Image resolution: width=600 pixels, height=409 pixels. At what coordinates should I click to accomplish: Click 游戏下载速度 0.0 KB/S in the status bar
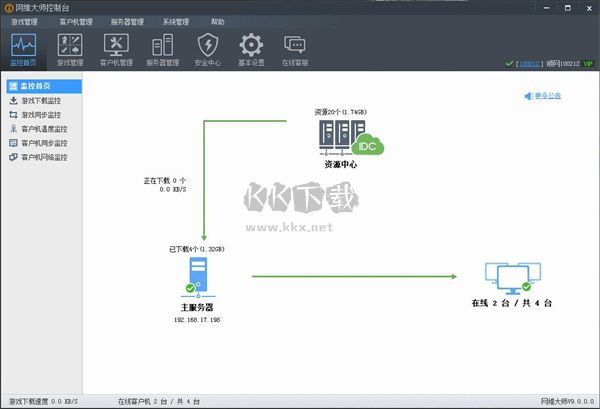tap(43, 401)
